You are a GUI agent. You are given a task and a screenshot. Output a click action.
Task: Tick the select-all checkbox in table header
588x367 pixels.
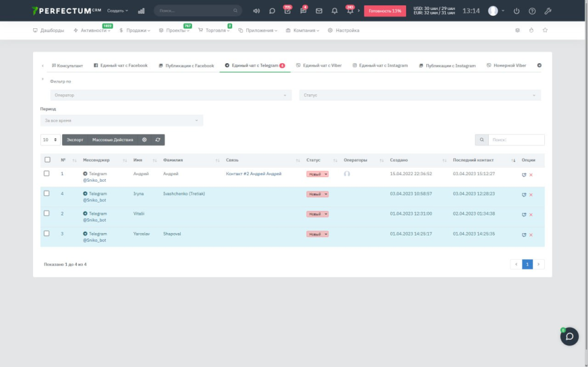tap(47, 160)
